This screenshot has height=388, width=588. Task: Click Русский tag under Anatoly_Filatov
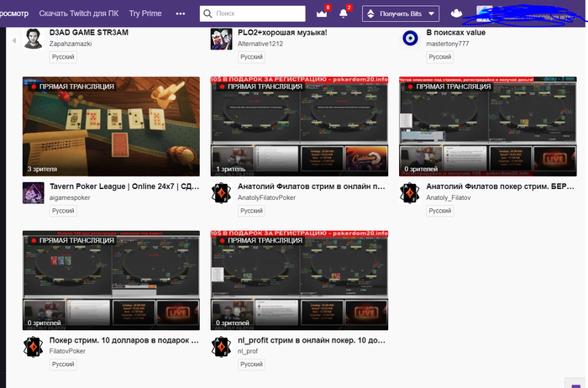pos(440,211)
